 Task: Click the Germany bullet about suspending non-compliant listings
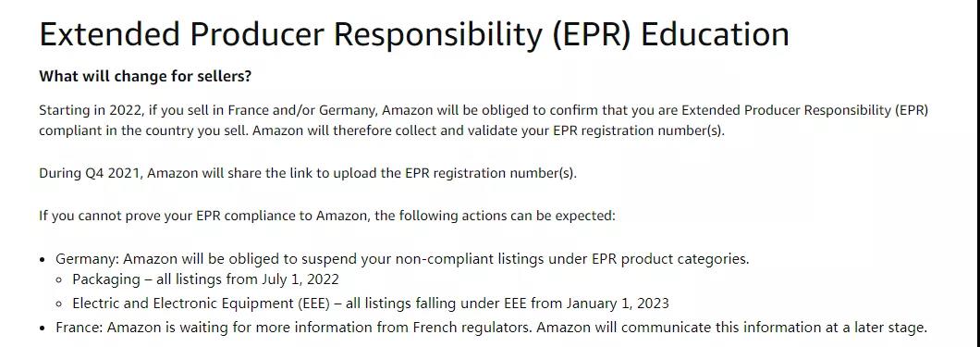click(402, 259)
